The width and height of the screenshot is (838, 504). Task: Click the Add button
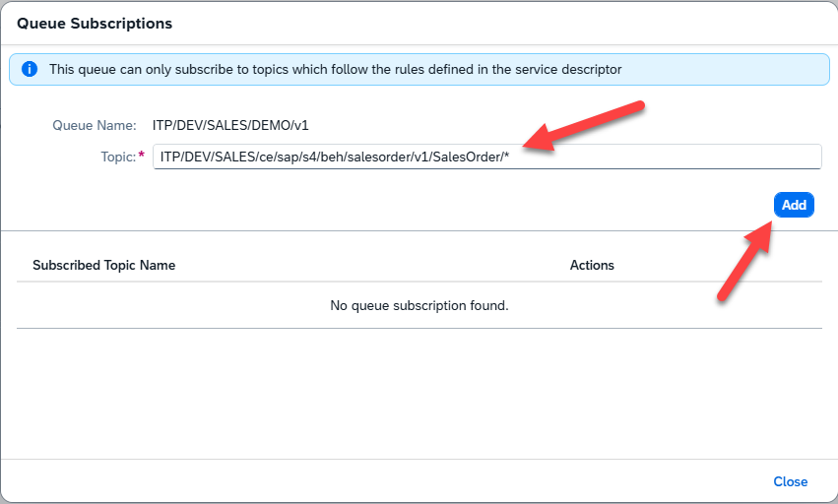[794, 205]
